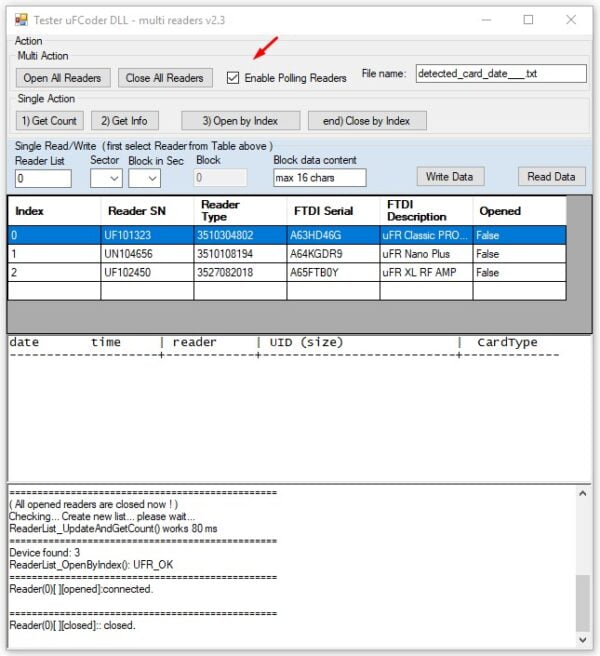Maximize the Tester uFCoder window
This screenshot has width=600, height=656.
(528, 20)
